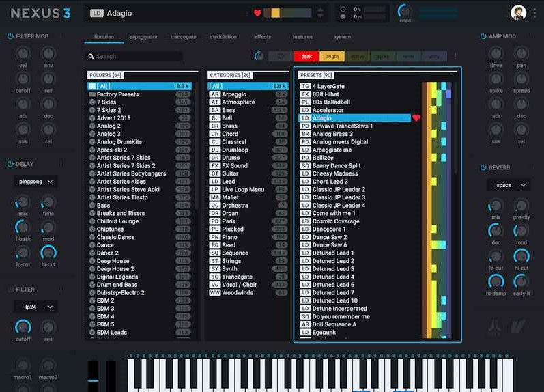
Task: Click the user avatar icon
Action: [x=518, y=13]
